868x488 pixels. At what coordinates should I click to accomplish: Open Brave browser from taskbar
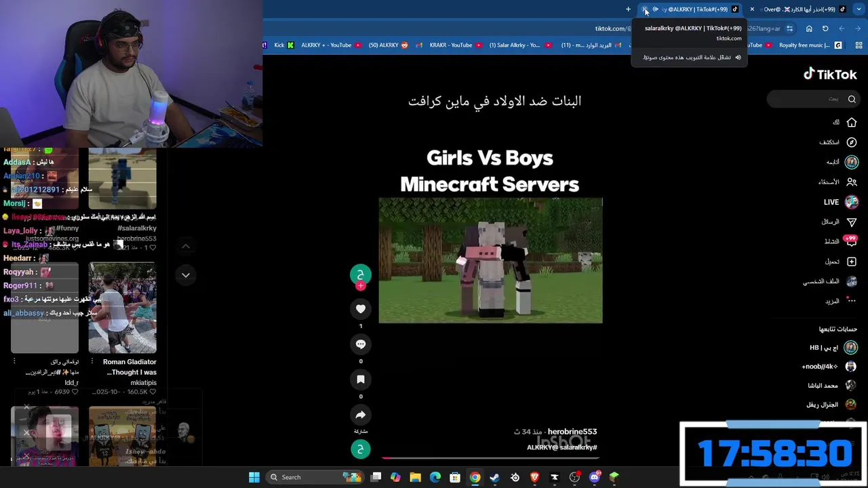pyautogui.click(x=535, y=477)
